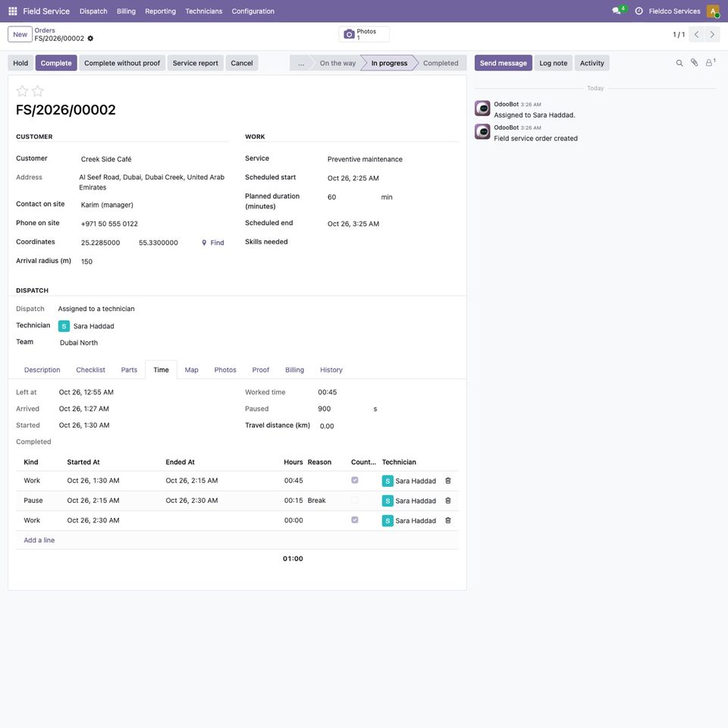The height and width of the screenshot is (728, 728).
Task: Expand the hidden status stages ellipsis
Action: click(x=301, y=63)
